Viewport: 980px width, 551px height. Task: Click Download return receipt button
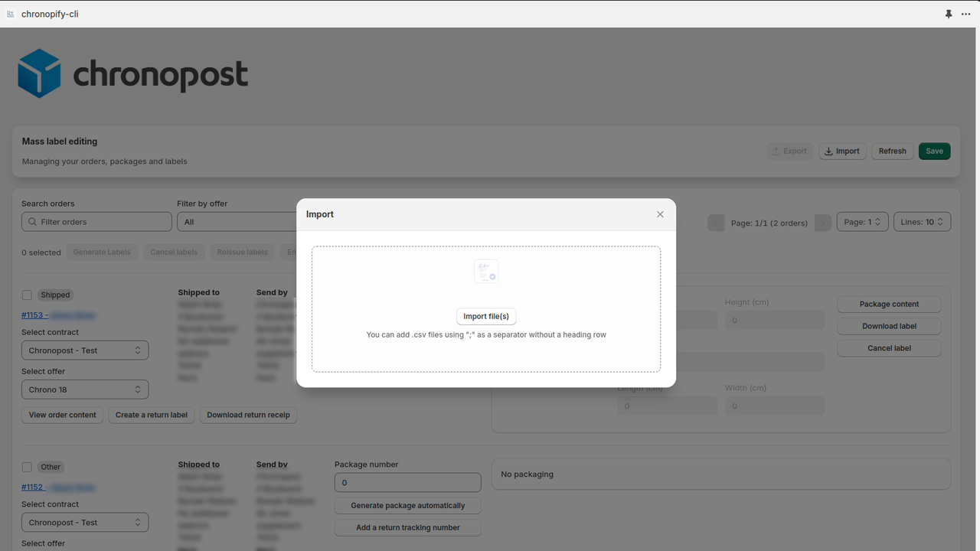pos(248,415)
